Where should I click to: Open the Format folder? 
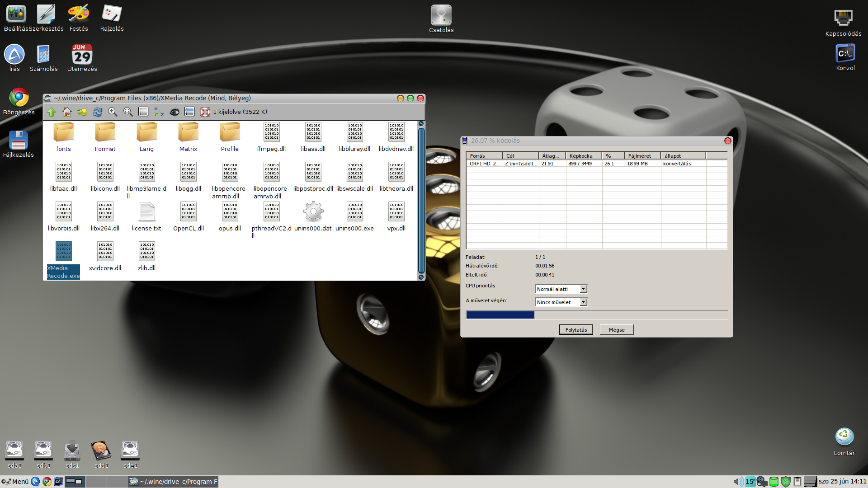[105, 137]
